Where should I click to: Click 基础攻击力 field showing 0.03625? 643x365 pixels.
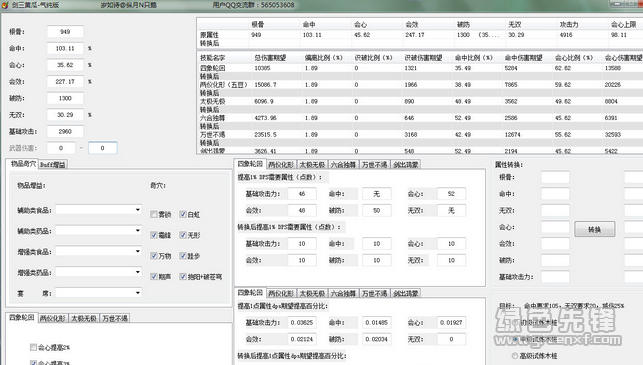(x=302, y=322)
